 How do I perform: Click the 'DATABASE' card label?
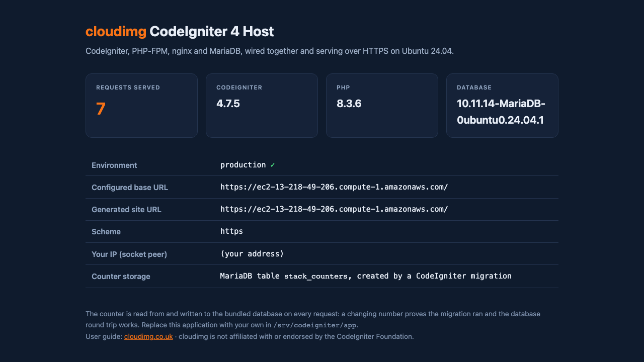click(x=474, y=87)
